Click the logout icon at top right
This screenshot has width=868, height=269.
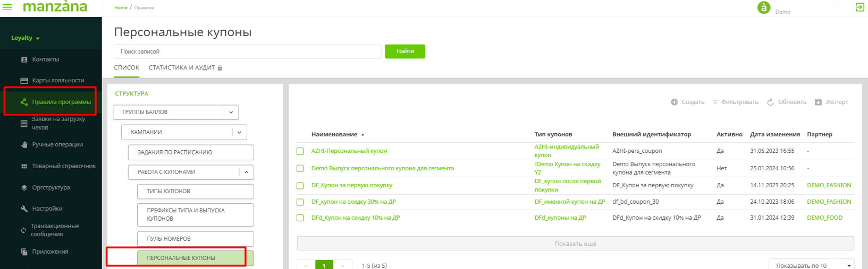859,7
